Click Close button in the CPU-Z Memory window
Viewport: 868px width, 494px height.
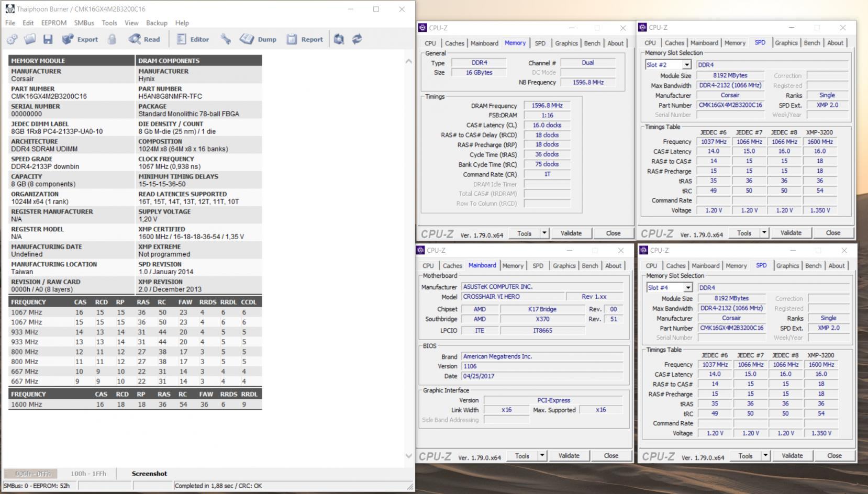pyautogui.click(x=614, y=233)
